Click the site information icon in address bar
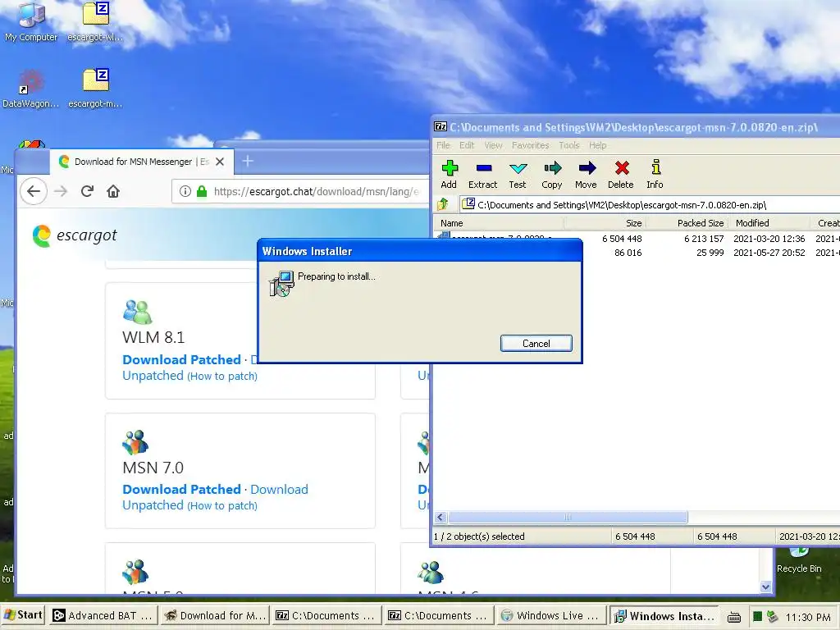The width and height of the screenshot is (840, 630). [185, 191]
